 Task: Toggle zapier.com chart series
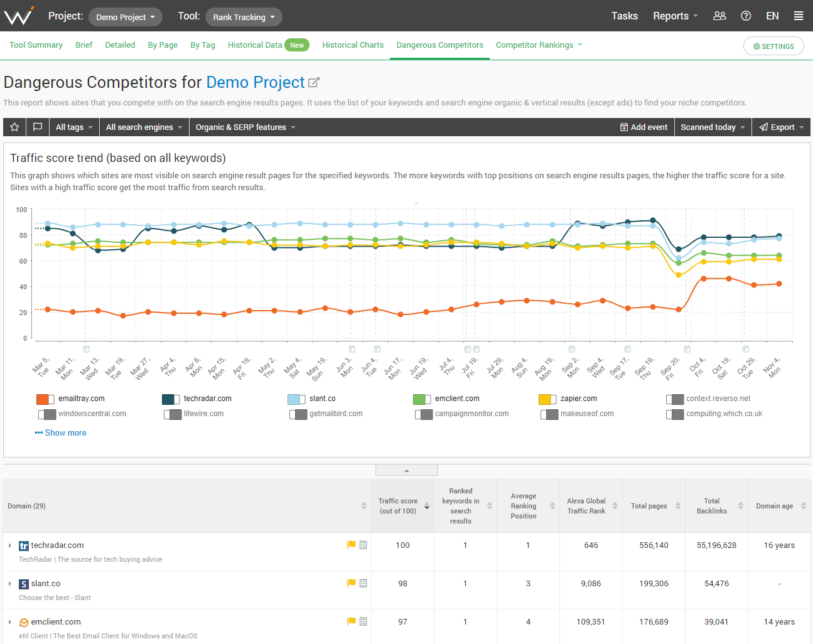coord(547,399)
